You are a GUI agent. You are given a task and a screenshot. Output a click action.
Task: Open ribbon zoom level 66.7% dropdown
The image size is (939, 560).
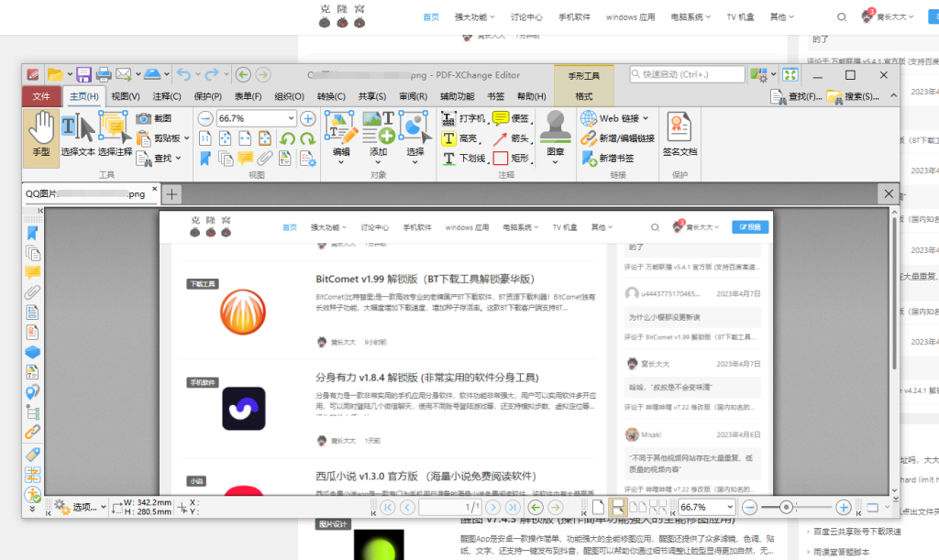pos(291,118)
